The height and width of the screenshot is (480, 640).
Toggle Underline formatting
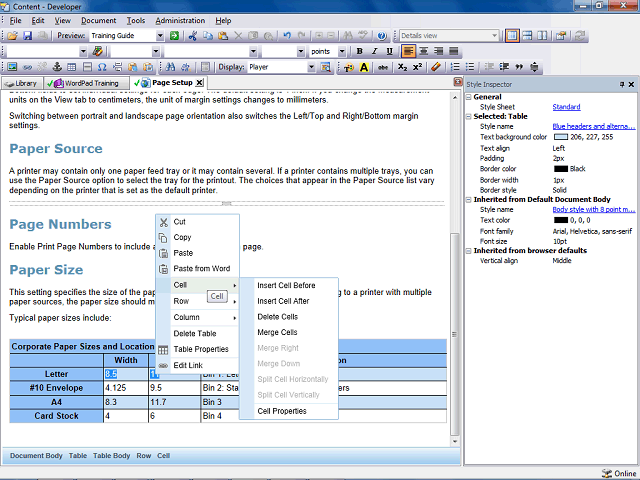pos(389,51)
